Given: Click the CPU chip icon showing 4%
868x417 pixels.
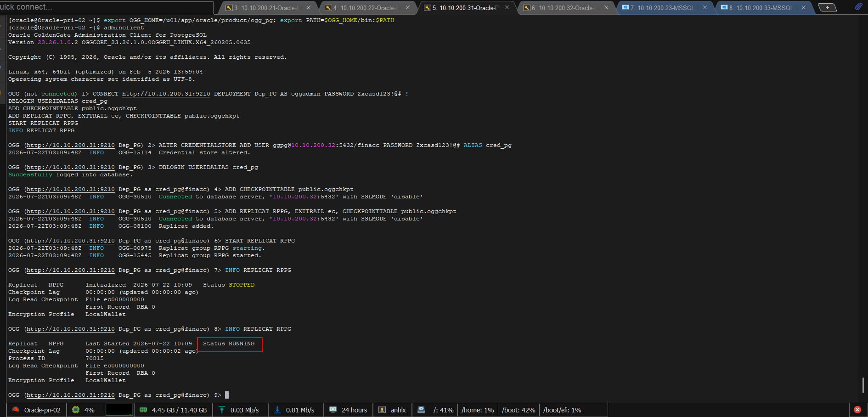Looking at the screenshot, I should click(76, 410).
